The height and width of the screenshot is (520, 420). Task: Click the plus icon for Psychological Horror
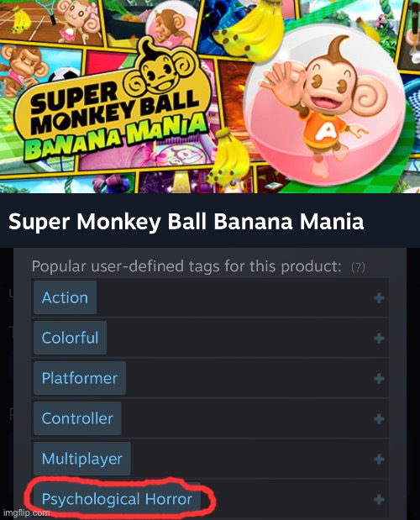[379, 499]
